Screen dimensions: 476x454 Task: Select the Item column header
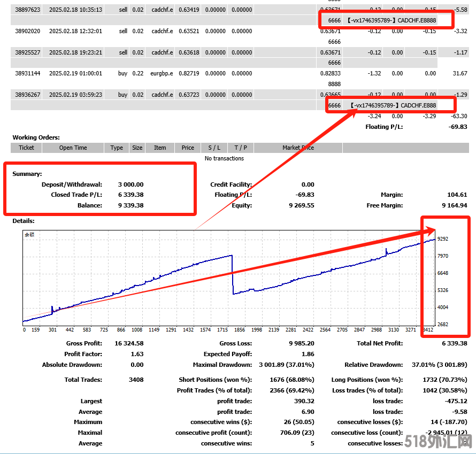[x=160, y=148]
